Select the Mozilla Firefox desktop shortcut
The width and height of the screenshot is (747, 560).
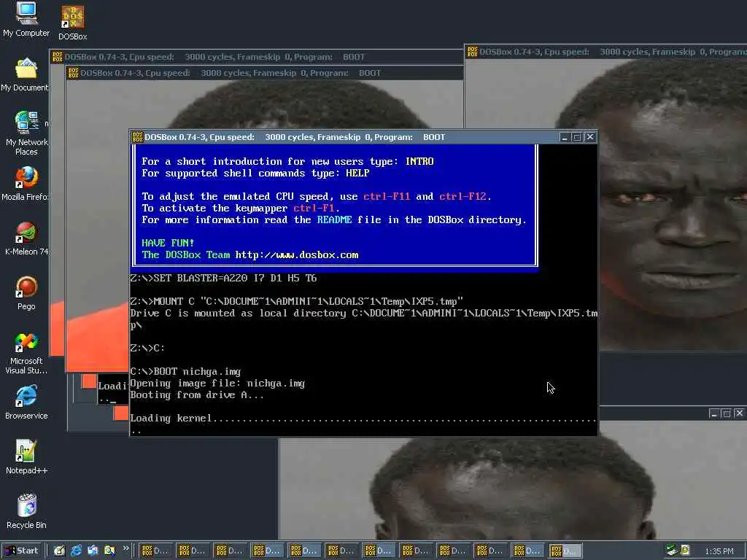click(26, 184)
